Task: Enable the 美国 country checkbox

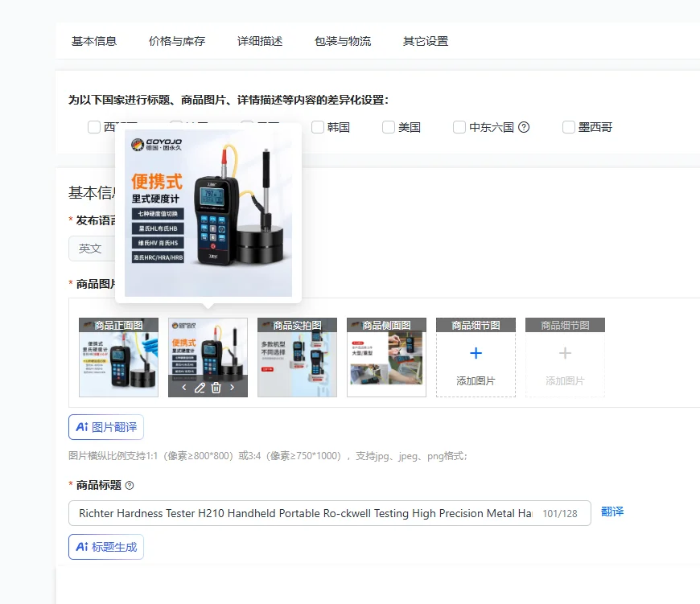Action: pyautogui.click(x=389, y=127)
